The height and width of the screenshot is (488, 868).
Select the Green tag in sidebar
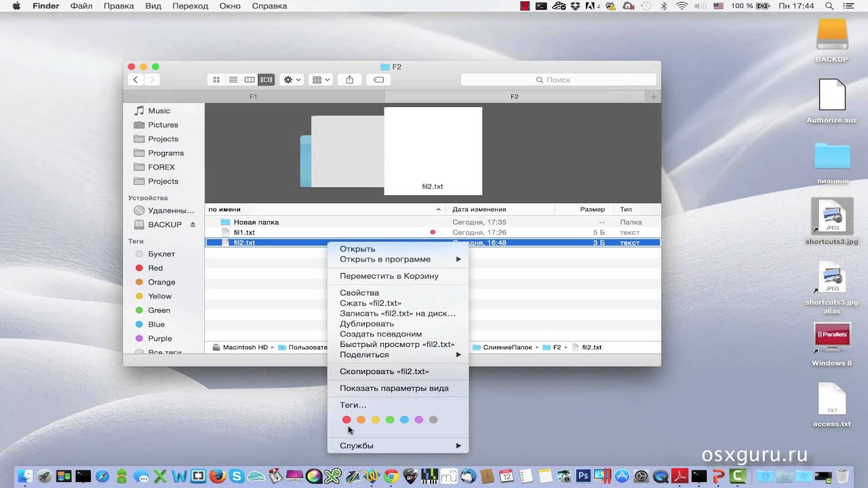click(159, 311)
